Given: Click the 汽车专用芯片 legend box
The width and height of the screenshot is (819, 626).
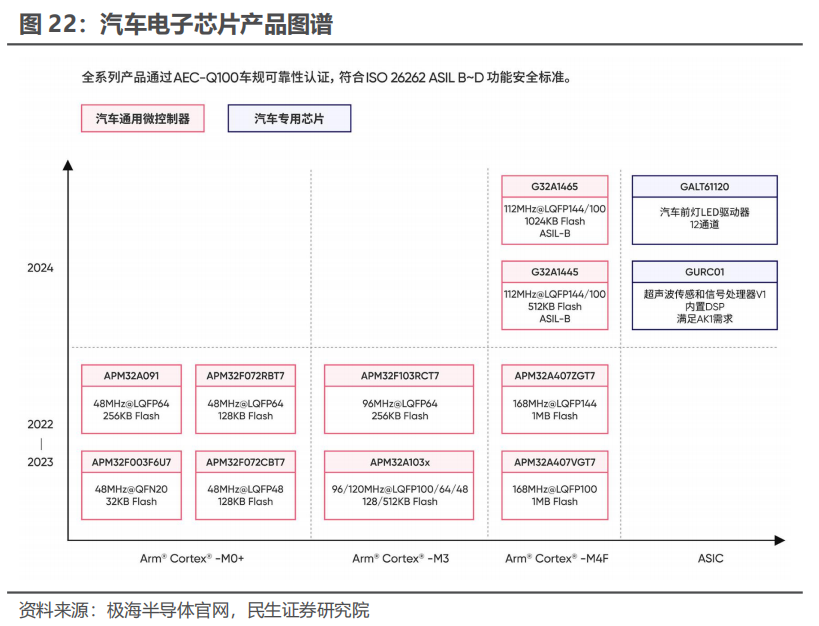Looking at the screenshot, I should 289,118.
